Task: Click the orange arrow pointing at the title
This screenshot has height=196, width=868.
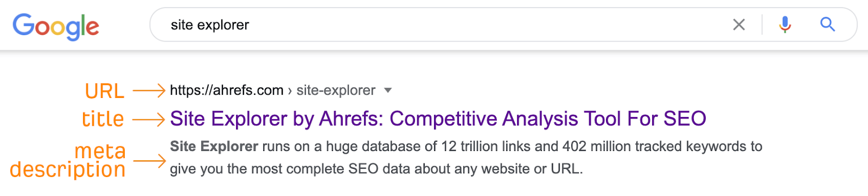Action: point(149,119)
